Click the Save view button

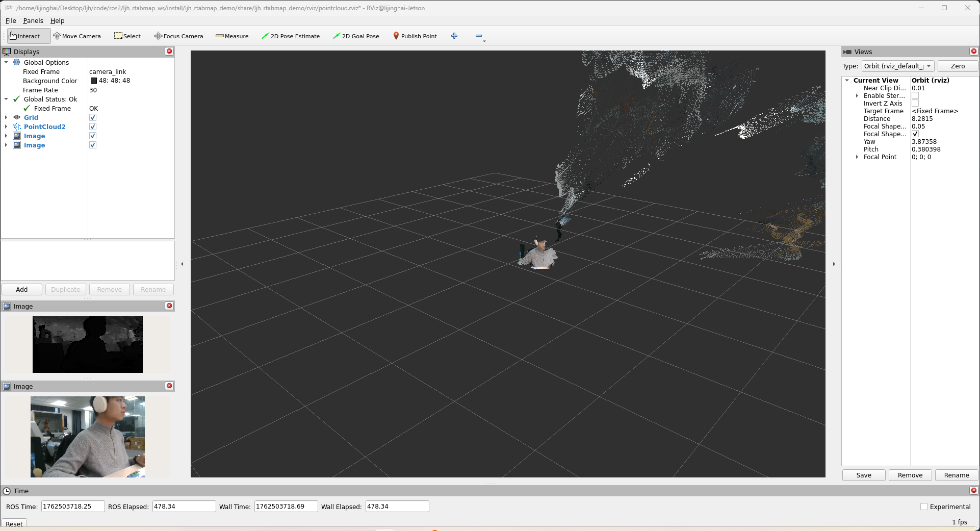(x=864, y=475)
